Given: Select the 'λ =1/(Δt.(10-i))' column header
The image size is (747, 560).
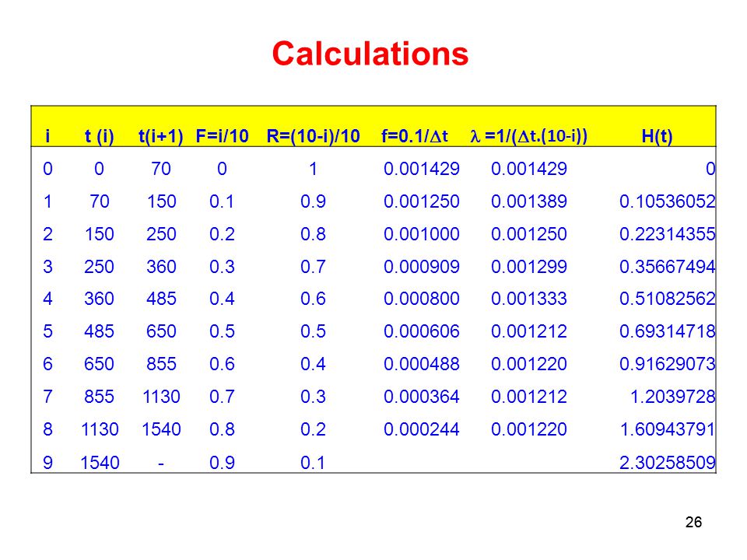Looking at the screenshot, I should pos(529,136).
